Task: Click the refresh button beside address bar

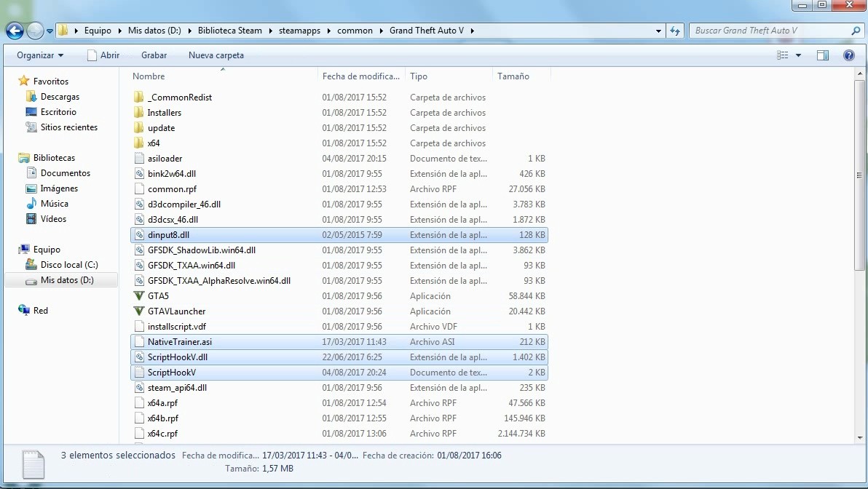Action: tap(675, 31)
